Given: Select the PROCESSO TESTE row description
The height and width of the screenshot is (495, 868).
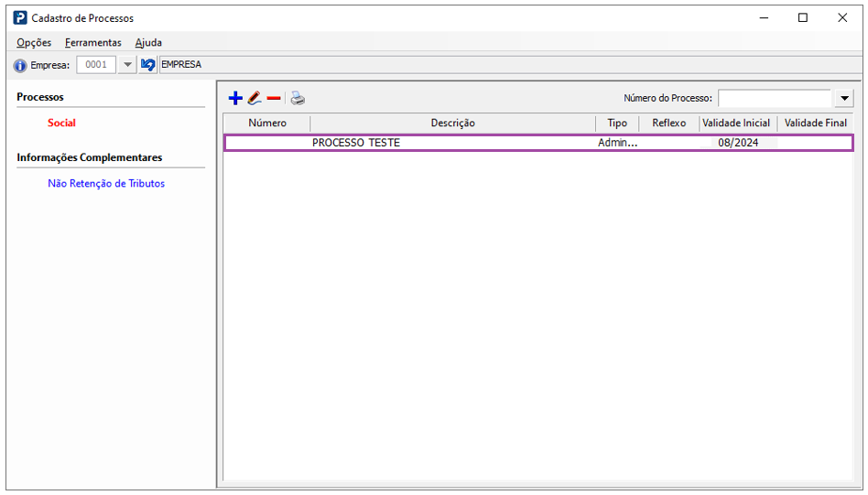Looking at the screenshot, I should point(356,143).
